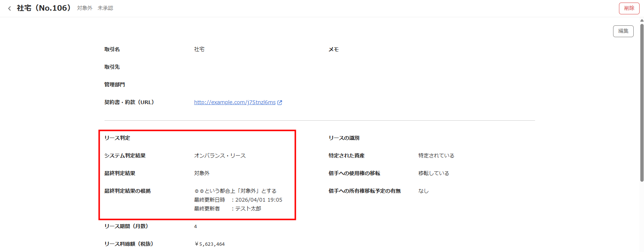Click the オンバランス・リース system result value
The image size is (644, 252).
click(220, 156)
